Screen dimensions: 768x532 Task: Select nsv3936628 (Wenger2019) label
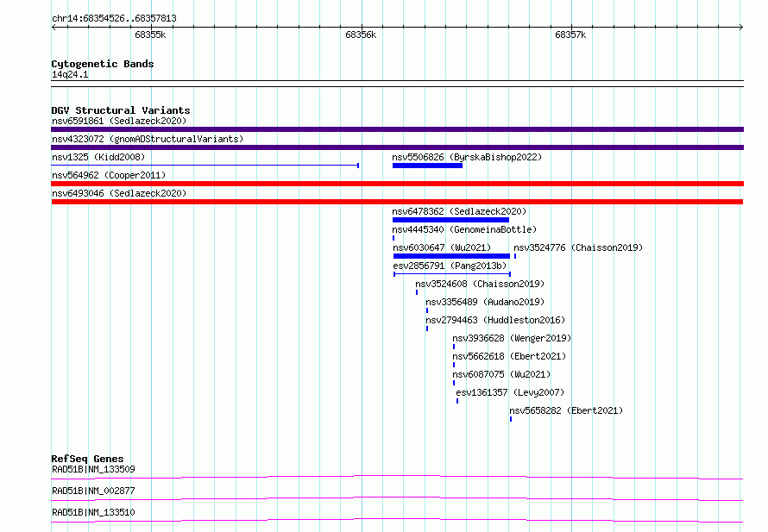point(512,338)
